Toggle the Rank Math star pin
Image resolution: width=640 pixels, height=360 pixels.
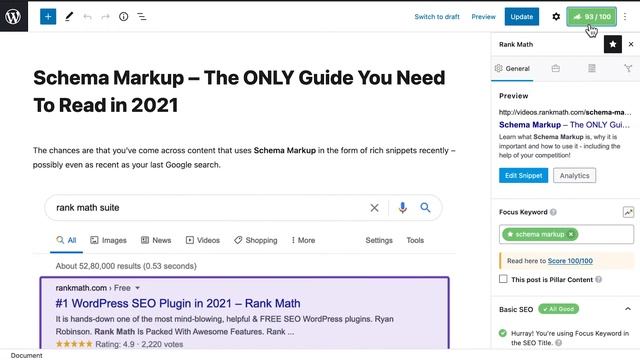pyautogui.click(x=613, y=44)
